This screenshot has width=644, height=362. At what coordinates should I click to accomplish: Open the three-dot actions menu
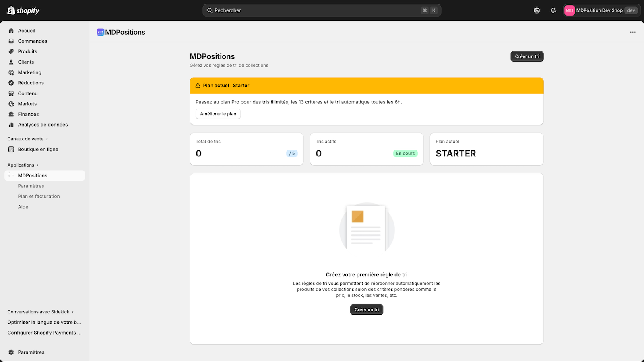coord(632,32)
